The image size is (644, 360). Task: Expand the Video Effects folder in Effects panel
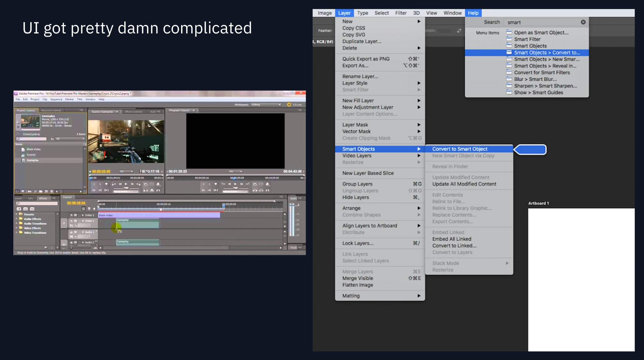tap(17, 228)
